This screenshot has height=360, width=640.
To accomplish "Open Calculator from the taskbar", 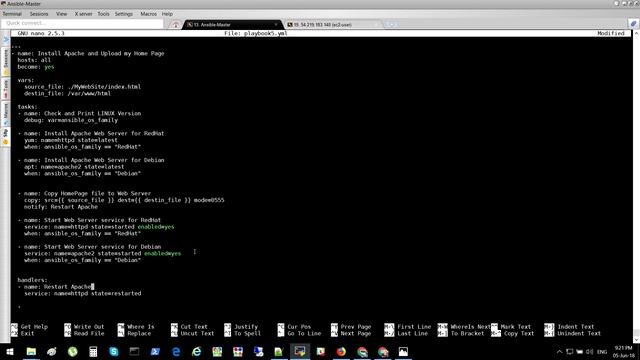I will click(x=93, y=351).
